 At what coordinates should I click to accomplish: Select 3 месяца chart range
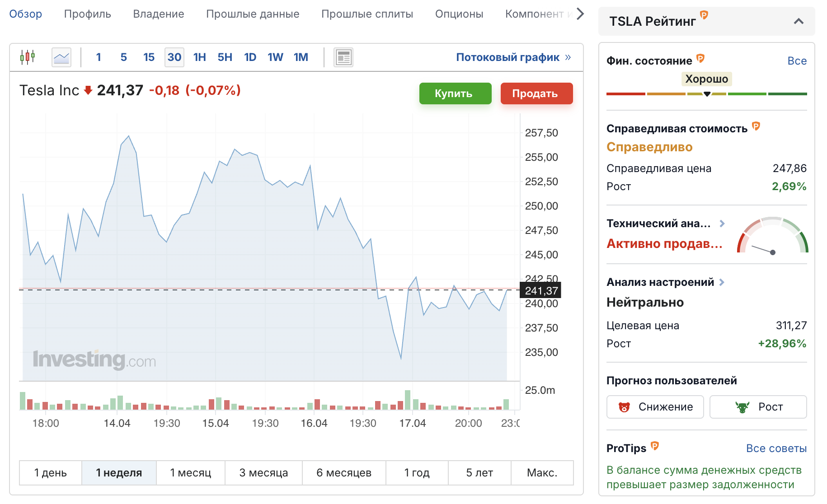(x=264, y=473)
